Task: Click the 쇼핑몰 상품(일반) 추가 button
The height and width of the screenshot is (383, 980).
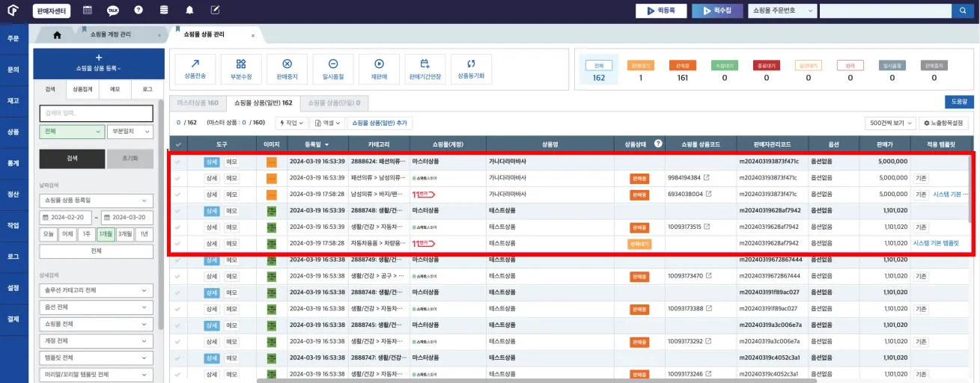Action: [x=381, y=123]
